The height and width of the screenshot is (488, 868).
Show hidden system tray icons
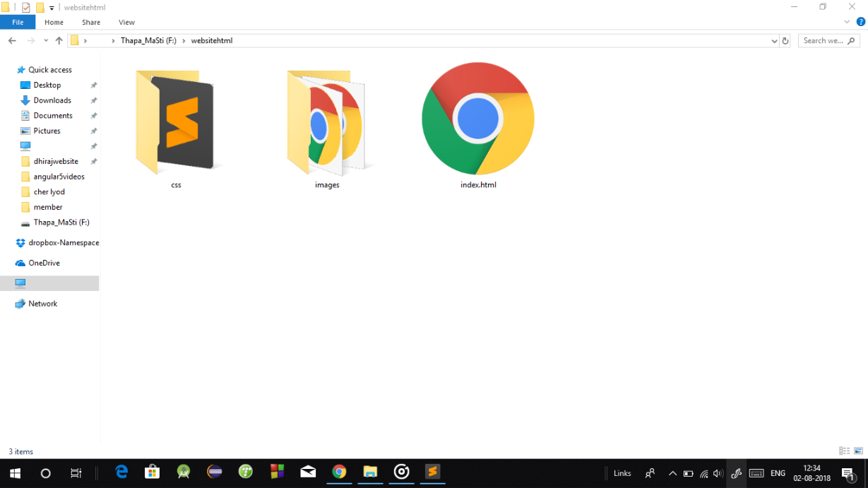672,473
